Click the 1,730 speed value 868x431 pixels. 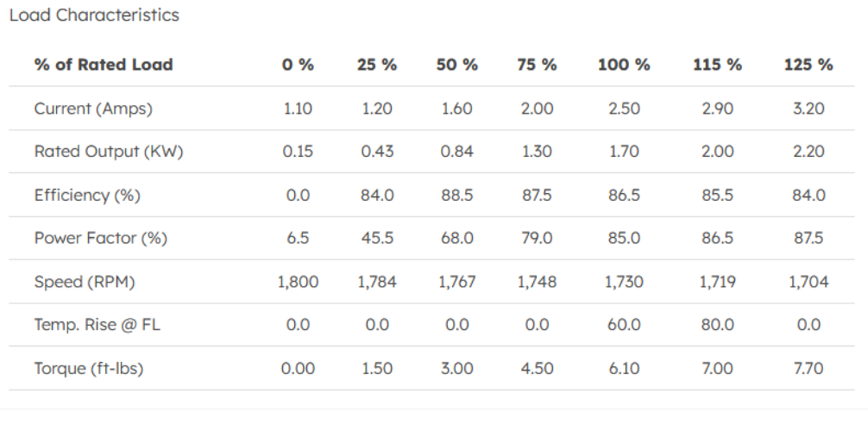point(624,282)
